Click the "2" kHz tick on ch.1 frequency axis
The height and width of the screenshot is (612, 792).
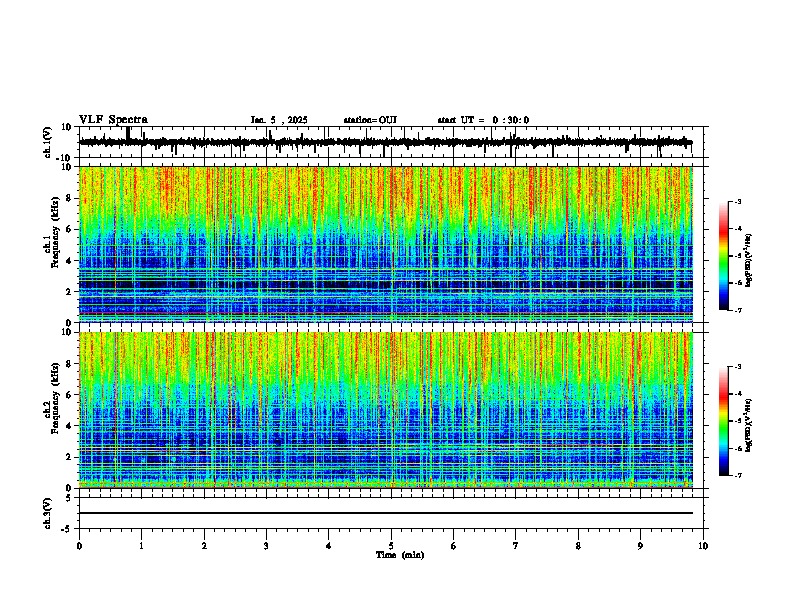coord(70,292)
